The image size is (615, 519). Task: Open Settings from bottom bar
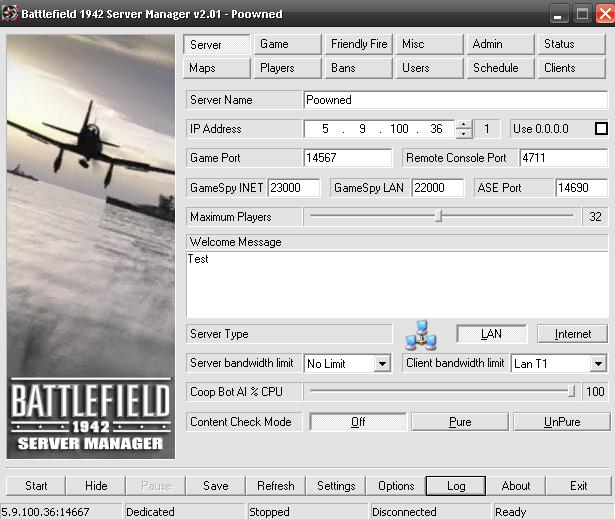(x=336, y=486)
